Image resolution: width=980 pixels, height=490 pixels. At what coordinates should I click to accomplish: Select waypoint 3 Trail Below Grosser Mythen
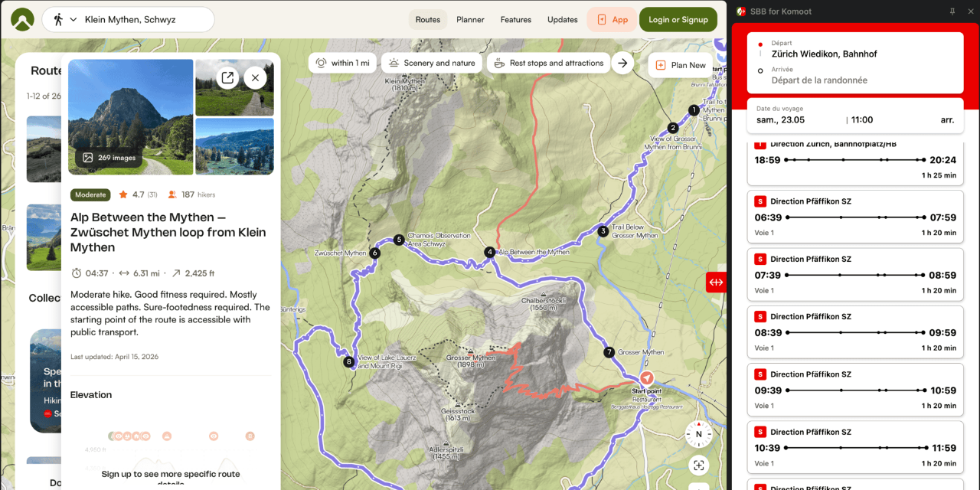click(x=603, y=231)
